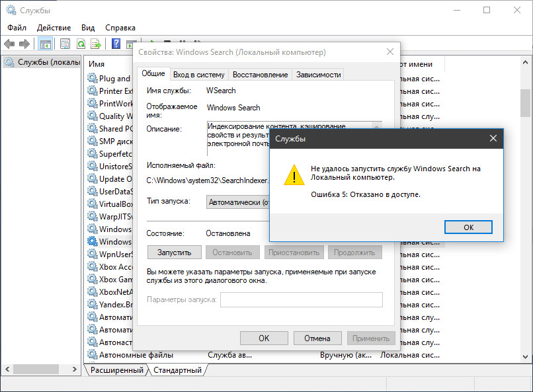Select the Plug and Play service gear icon
533x392 pixels.
pyautogui.click(x=93, y=79)
